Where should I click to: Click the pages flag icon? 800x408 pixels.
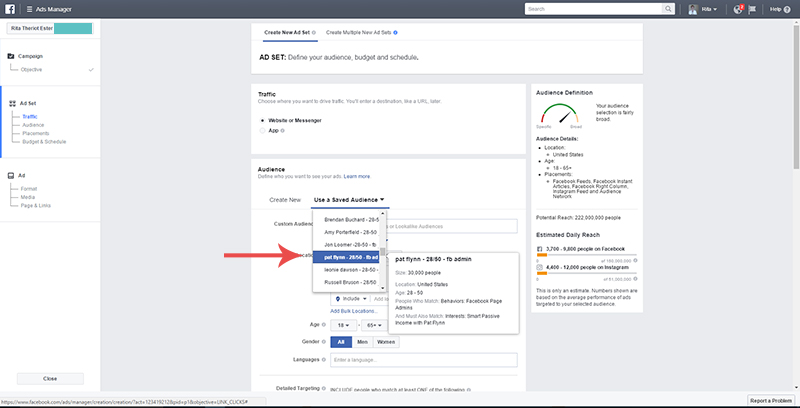[752, 9]
